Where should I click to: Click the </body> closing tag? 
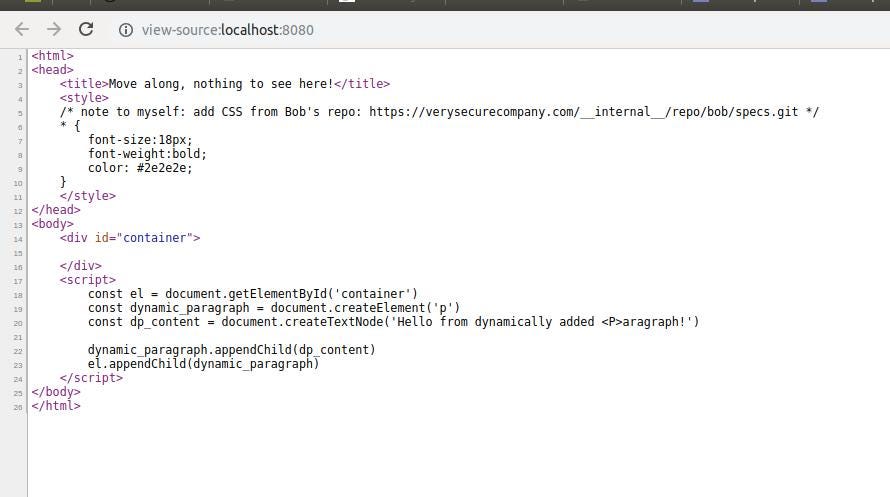tap(56, 392)
